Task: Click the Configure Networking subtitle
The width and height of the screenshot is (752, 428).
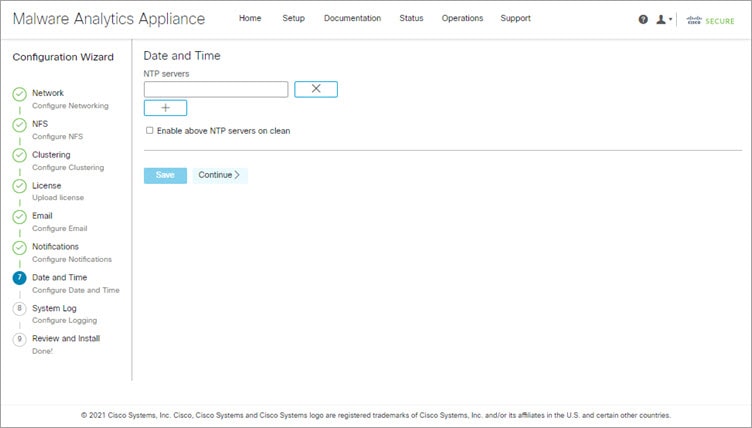Action: coord(70,106)
